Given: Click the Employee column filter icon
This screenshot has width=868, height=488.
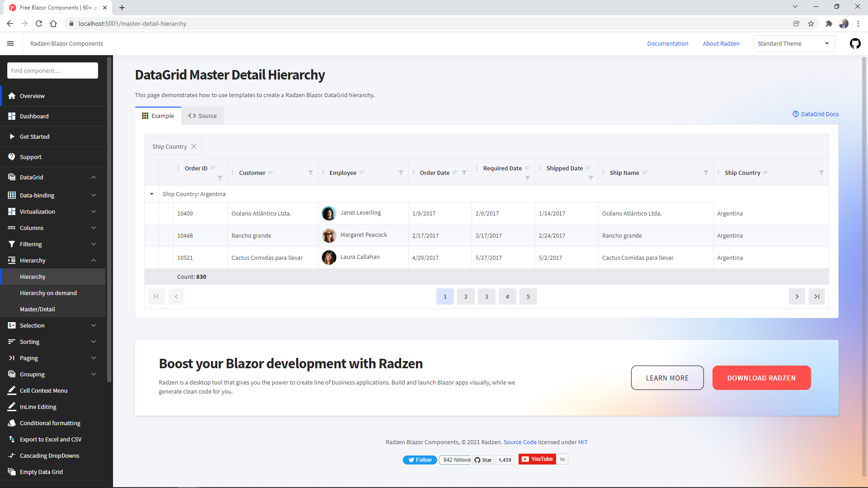Looking at the screenshot, I should tap(401, 173).
